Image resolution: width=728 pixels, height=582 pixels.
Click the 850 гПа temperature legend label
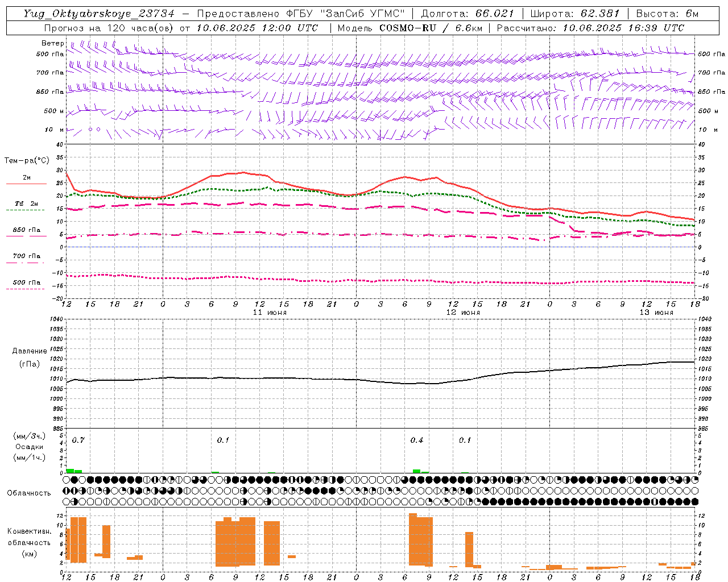point(27,230)
